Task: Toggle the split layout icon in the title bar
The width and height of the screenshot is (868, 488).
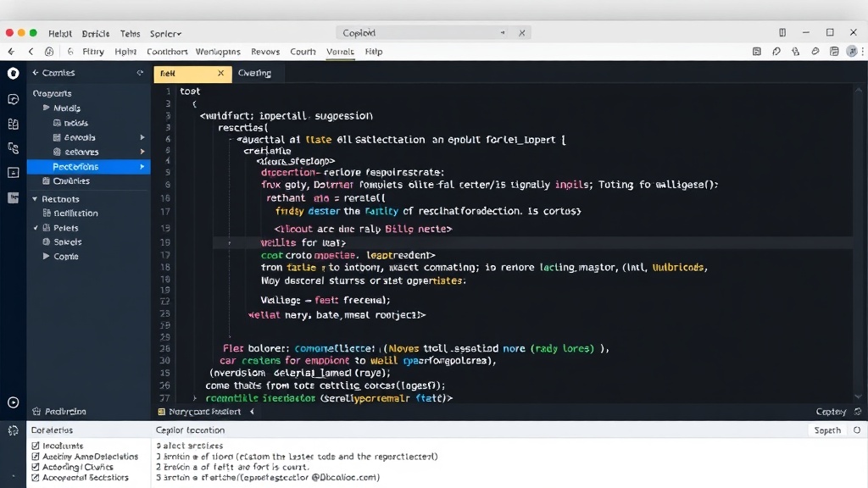Action: click(782, 33)
